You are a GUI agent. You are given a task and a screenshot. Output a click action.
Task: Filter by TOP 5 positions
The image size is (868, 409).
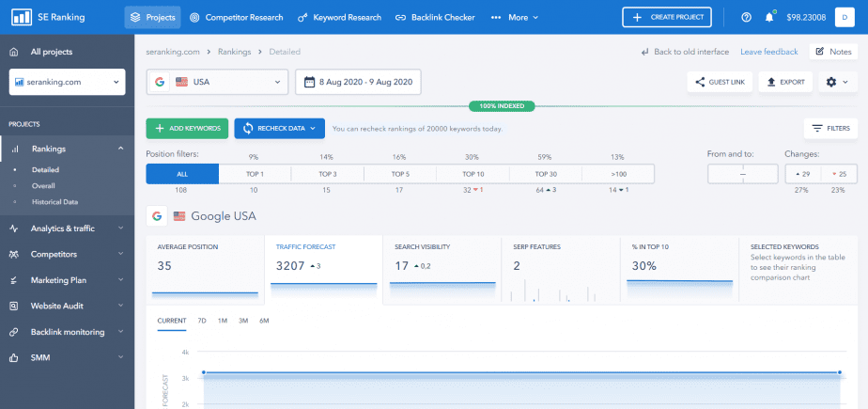tap(400, 174)
